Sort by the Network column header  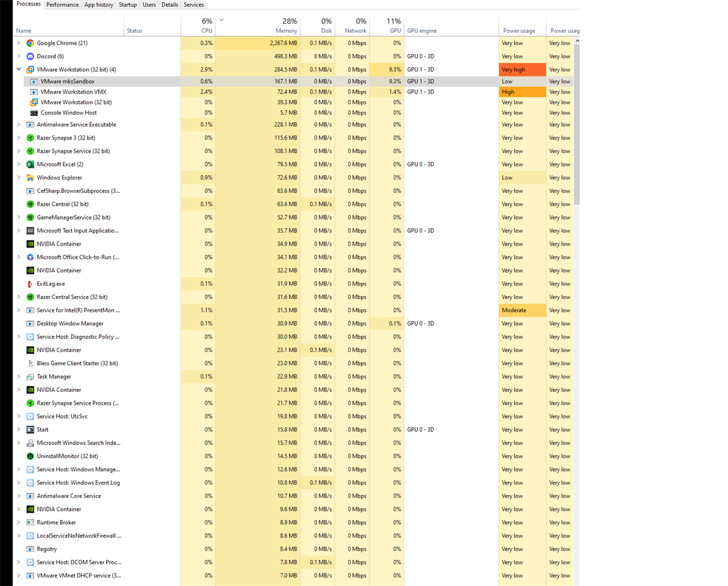[352, 26]
